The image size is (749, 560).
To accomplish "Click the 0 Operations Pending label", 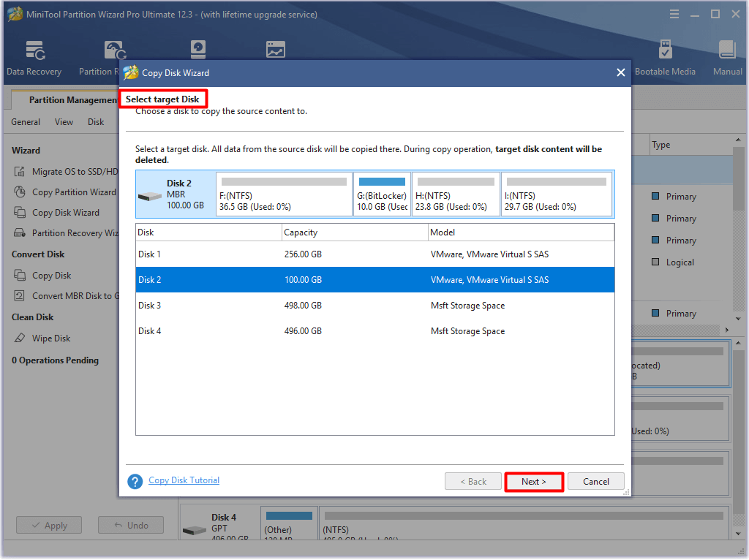I will click(x=56, y=360).
